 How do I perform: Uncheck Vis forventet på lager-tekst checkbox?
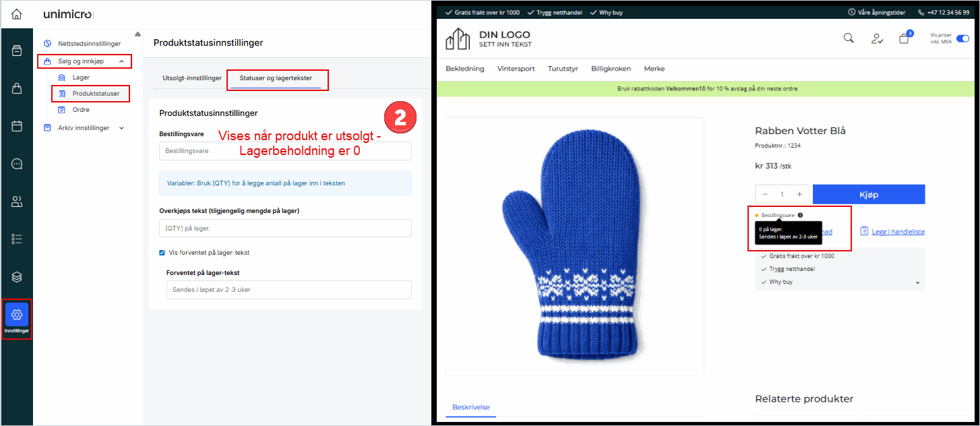[x=162, y=253]
